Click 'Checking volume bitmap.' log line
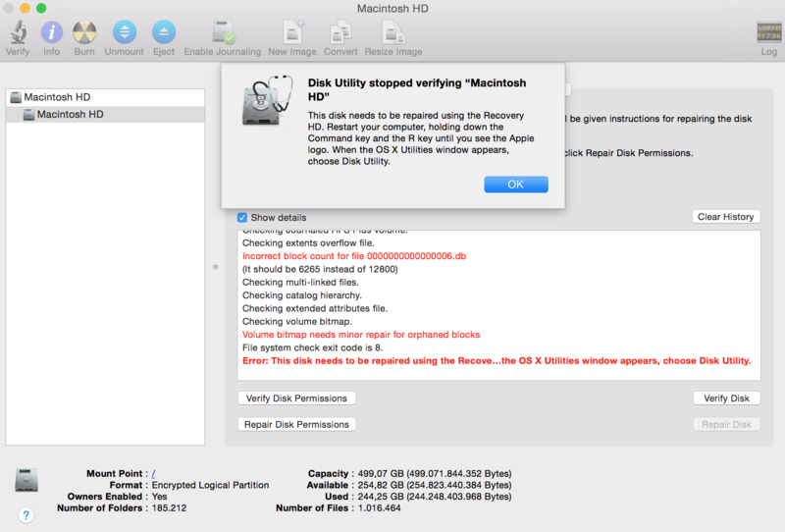Screen dimensions: 785x532 [x=297, y=322]
